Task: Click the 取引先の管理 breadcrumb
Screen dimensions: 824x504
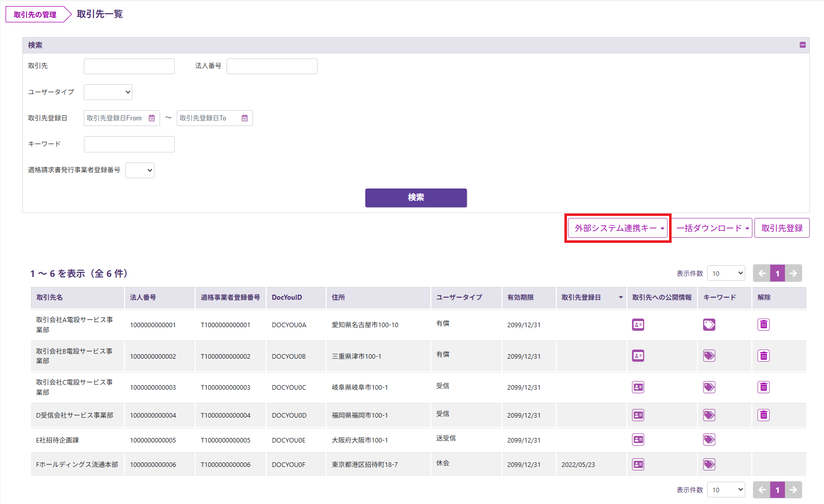Action: (x=35, y=15)
